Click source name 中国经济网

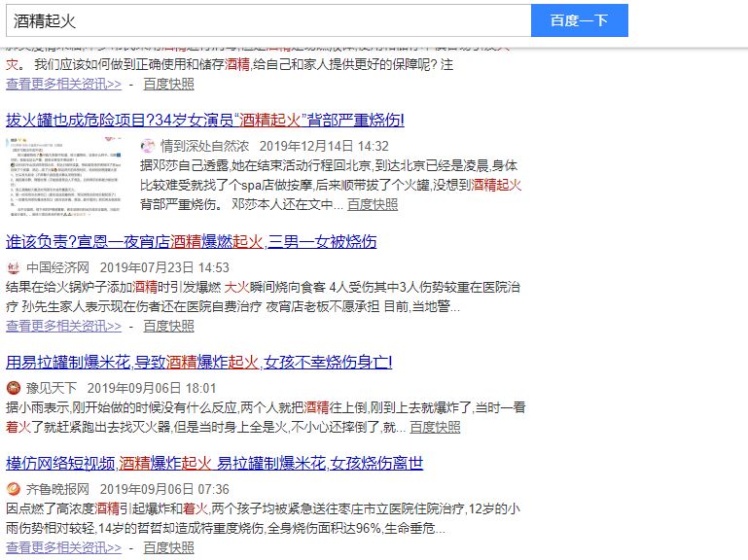click(x=57, y=267)
